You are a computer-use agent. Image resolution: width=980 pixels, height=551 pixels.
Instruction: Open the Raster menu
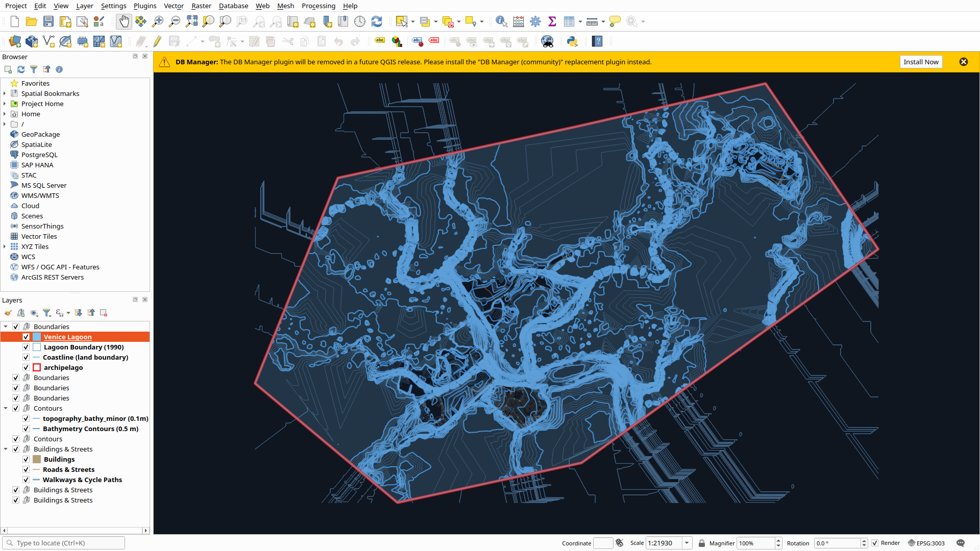[201, 6]
